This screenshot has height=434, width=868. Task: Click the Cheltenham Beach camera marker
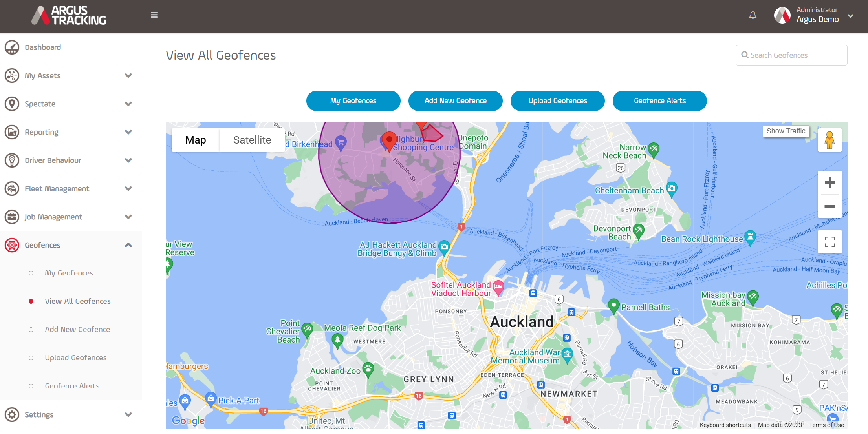click(672, 189)
